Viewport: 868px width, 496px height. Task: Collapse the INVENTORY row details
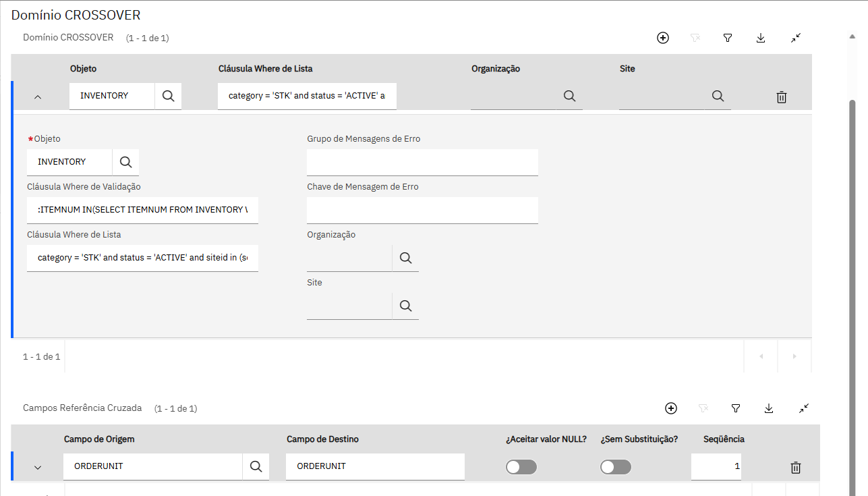click(x=38, y=97)
